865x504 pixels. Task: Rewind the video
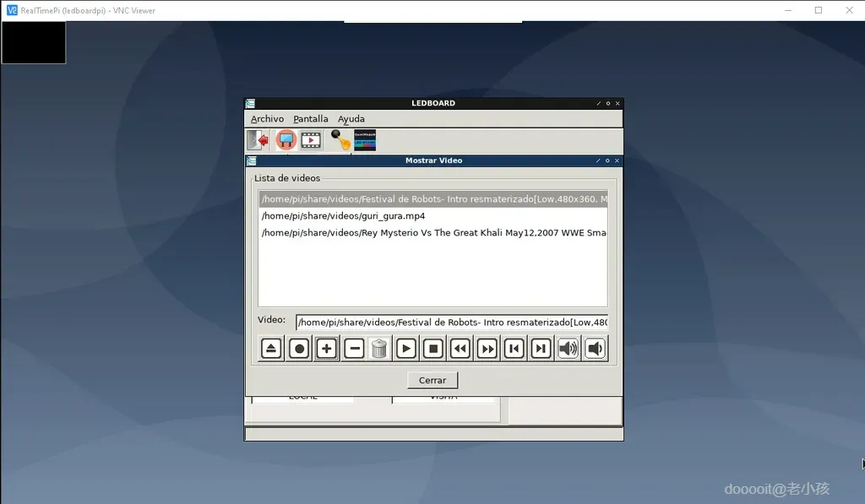(460, 349)
